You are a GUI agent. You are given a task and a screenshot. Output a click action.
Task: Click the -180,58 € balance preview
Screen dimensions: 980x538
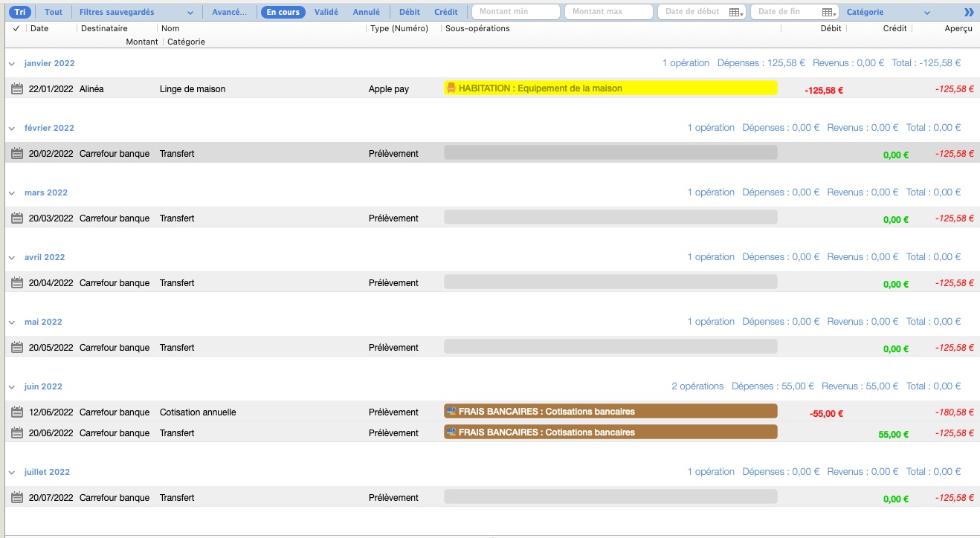tap(955, 412)
